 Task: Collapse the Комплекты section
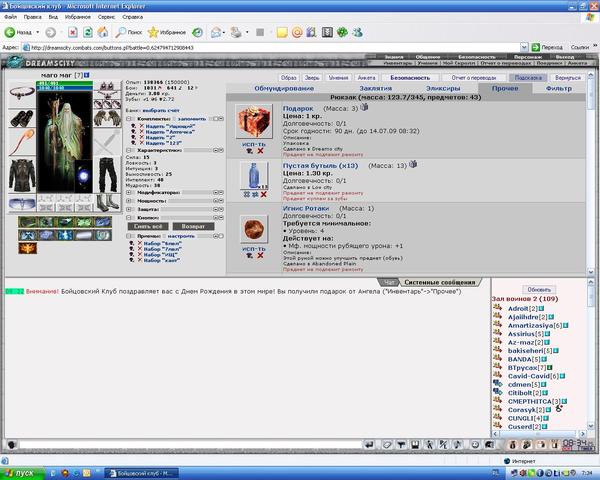click(x=129, y=119)
